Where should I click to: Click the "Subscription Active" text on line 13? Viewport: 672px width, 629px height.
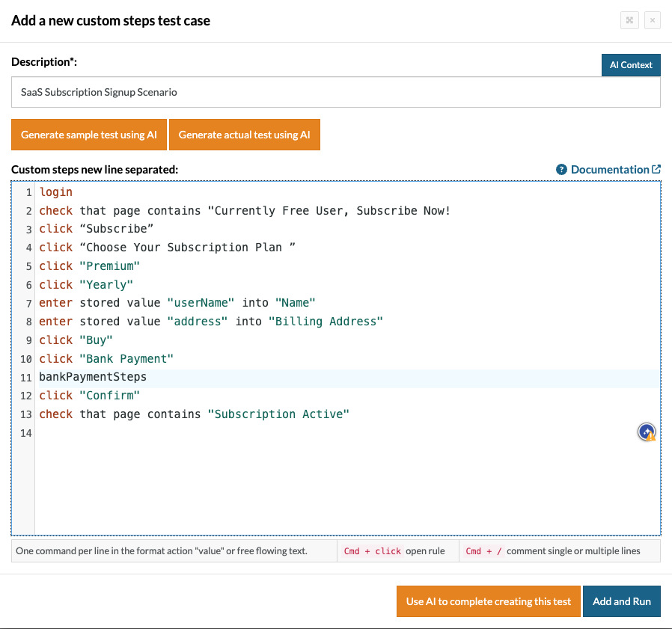tap(278, 414)
